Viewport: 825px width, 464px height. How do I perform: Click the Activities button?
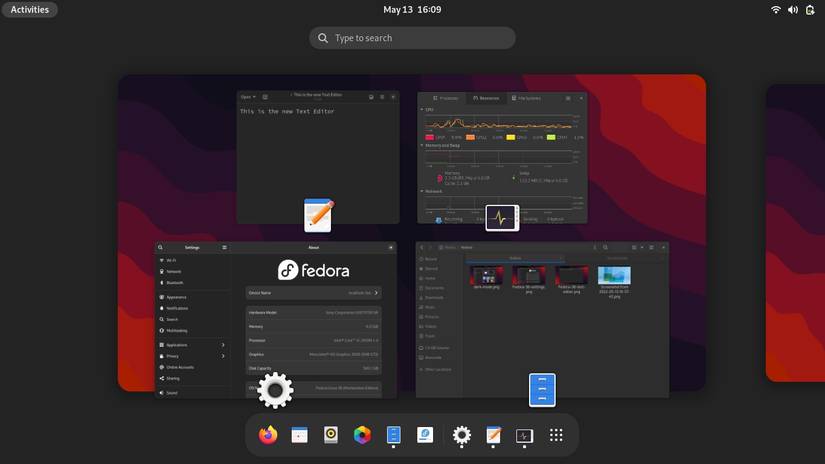pyautogui.click(x=30, y=10)
